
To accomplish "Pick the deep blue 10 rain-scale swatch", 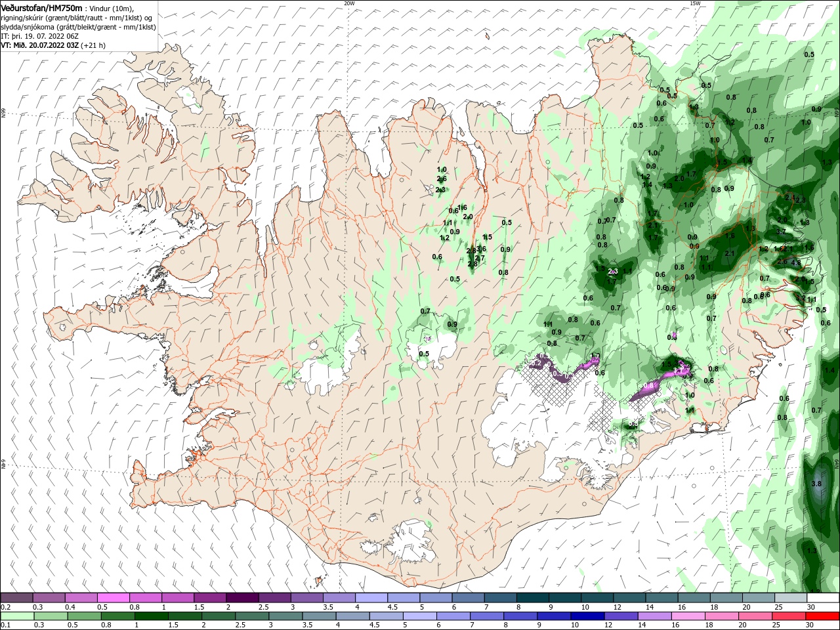I will pyautogui.click(x=587, y=616).
